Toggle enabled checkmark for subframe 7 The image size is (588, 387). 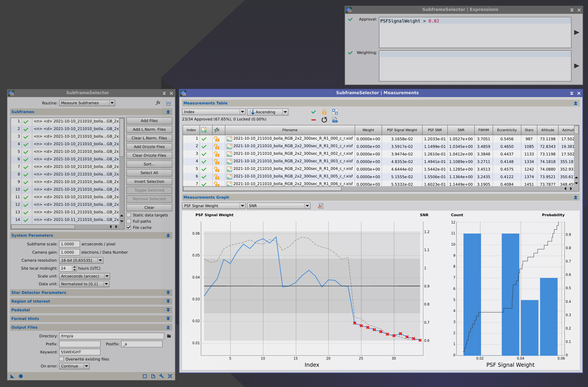[x=26, y=167]
